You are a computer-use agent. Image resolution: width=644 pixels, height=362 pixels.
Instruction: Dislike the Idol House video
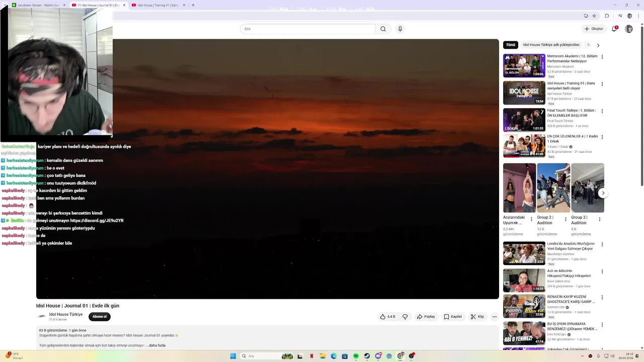[x=405, y=317]
